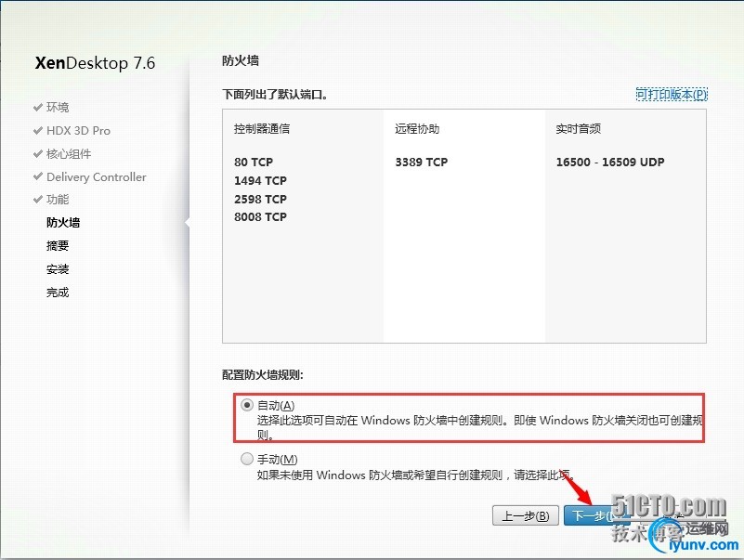Click the 远程协助 column header
744x560 pixels.
click(x=417, y=128)
